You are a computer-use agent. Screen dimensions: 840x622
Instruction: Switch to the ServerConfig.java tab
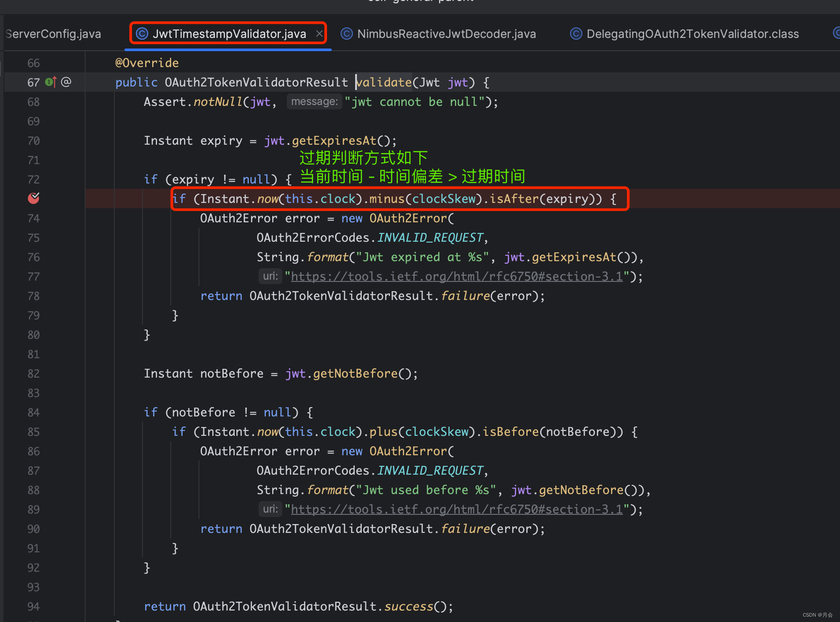[53, 34]
